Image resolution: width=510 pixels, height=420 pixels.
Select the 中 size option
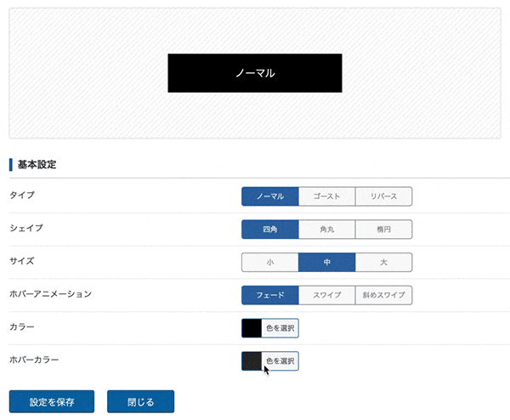coord(327,262)
